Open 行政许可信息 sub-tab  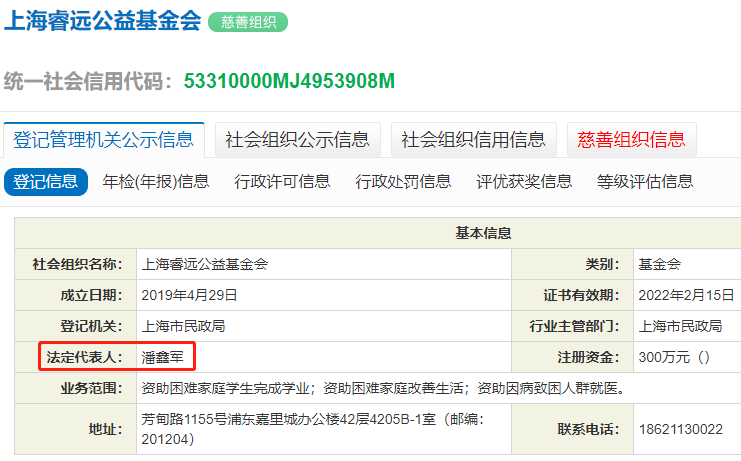(282, 182)
